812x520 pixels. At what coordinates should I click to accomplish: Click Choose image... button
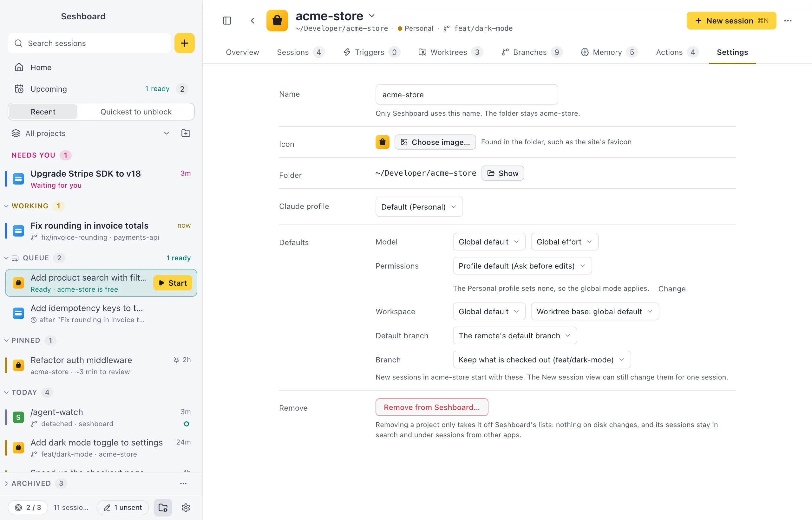[x=435, y=142]
